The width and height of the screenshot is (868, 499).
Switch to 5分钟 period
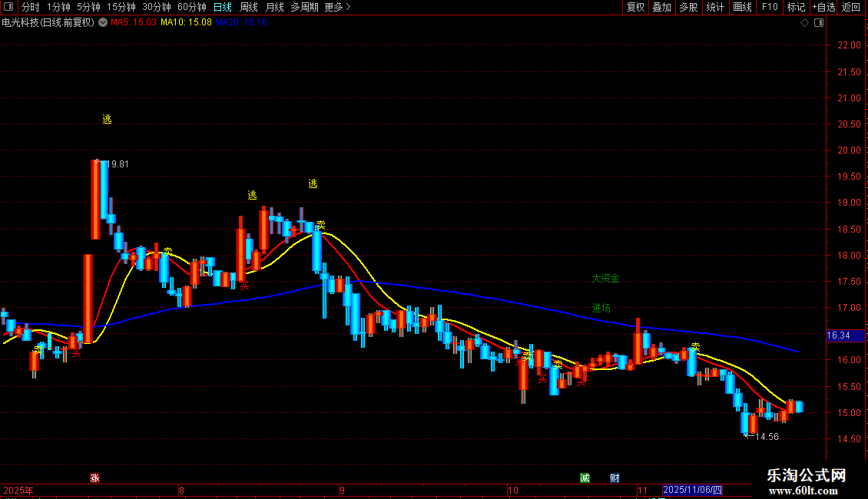88,7
